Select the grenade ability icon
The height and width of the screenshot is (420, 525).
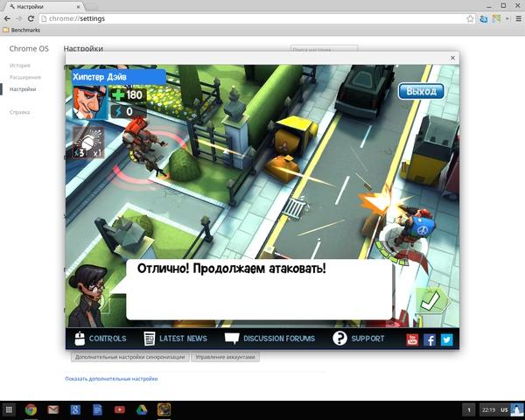pos(88,143)
